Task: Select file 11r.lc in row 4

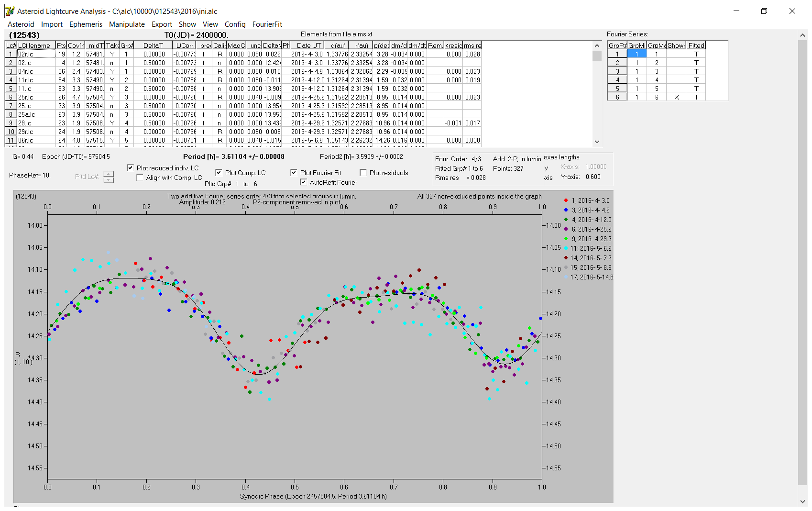Action: coord(36,80)
